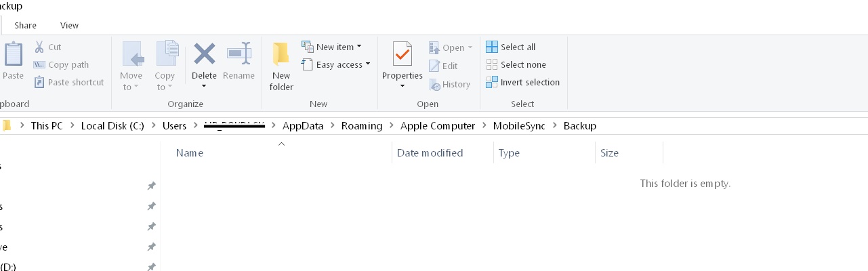Click the Delete red X icon
Screen dimensions: 868x271
click(204, 53)
